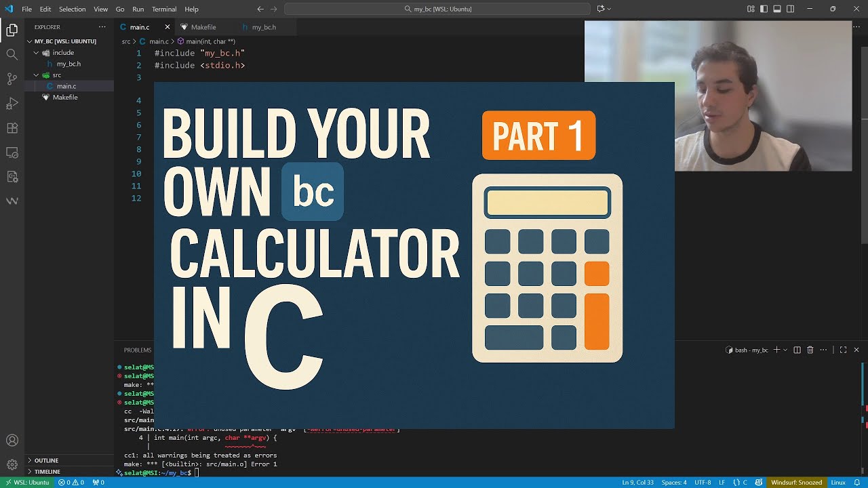Close the main.c editor tab
This screenshot has width=868, height=488.
[167, 27]
